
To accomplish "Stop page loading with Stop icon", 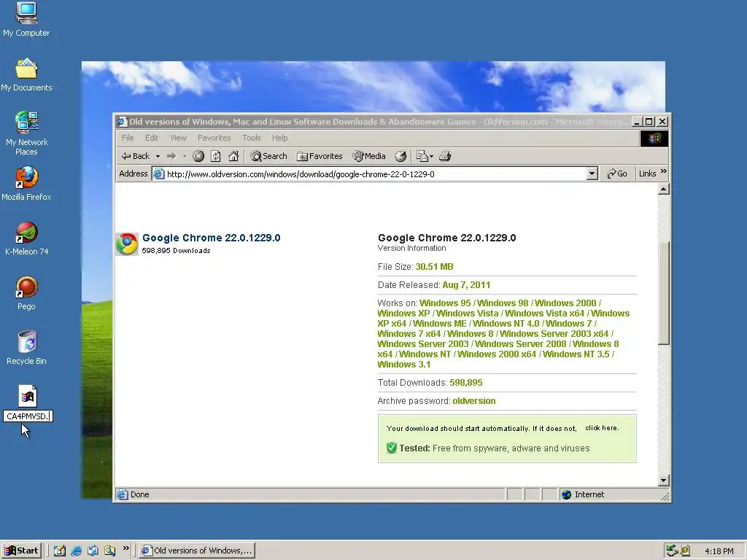I will 198,156.
